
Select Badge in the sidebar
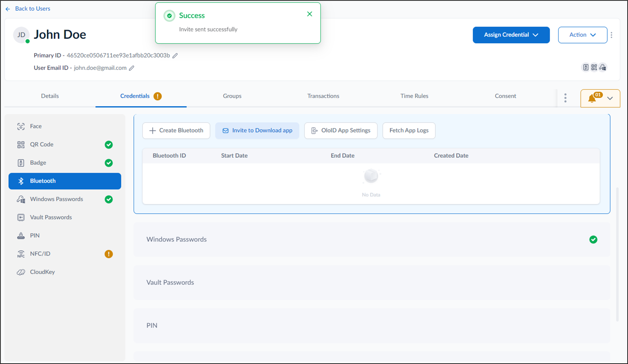(x=65, y=162)
